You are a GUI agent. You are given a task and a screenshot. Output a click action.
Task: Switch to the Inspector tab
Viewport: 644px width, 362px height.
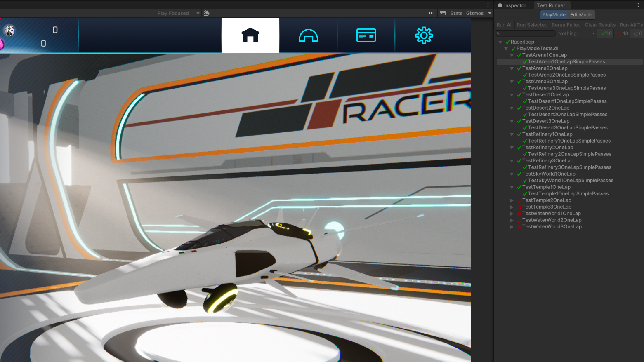[x=512, y=5]
